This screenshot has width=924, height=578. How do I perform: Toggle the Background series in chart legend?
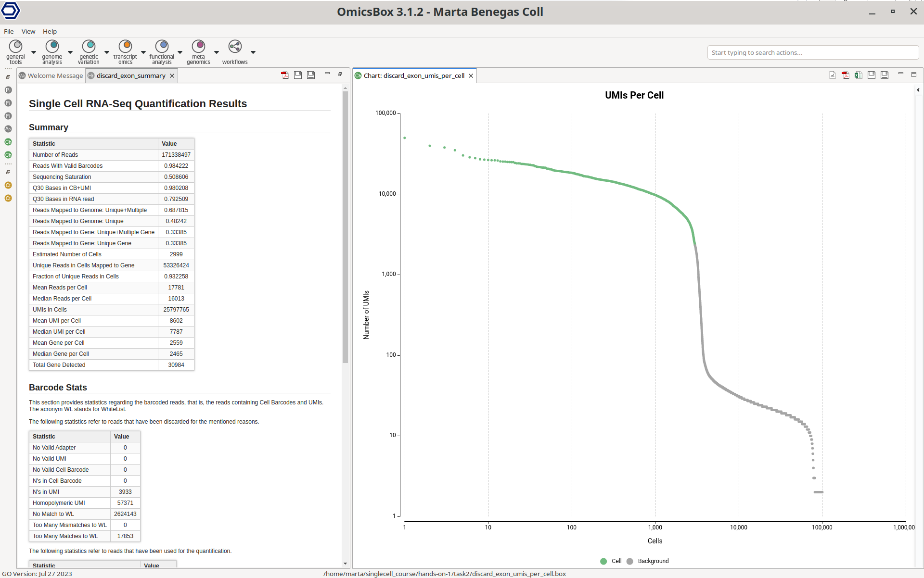click(x=648, y=561)
